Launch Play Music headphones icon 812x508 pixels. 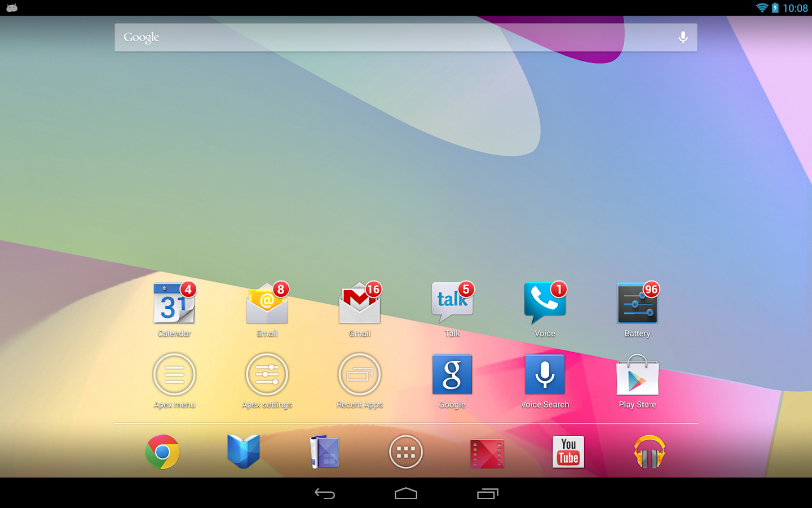(650, 452)
